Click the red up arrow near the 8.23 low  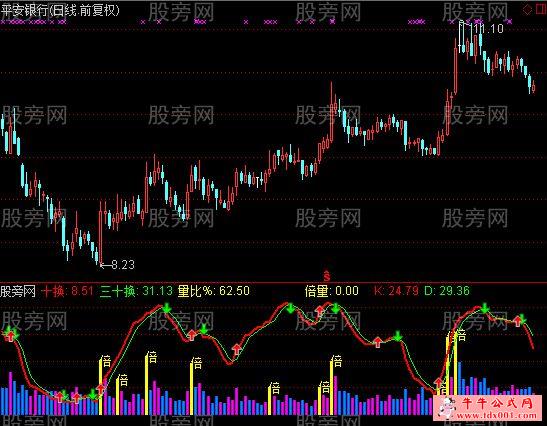pos(101,388)
